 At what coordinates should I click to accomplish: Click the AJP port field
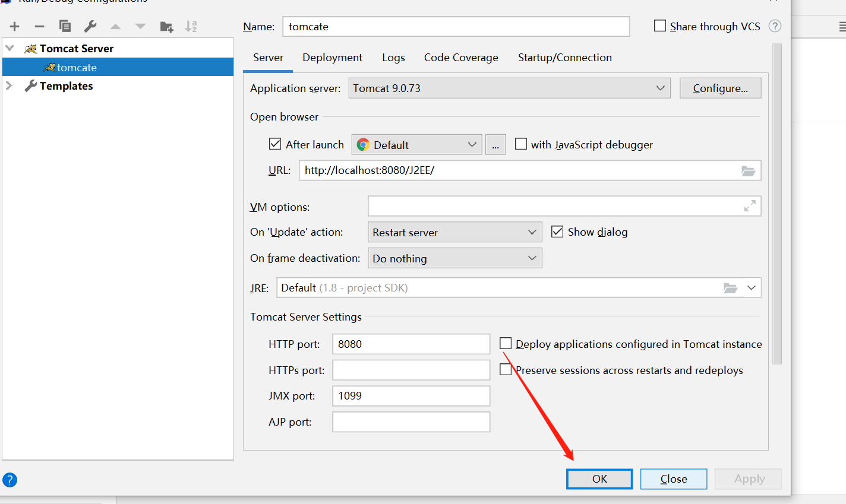pyautogui.click(x=411, y=422)
